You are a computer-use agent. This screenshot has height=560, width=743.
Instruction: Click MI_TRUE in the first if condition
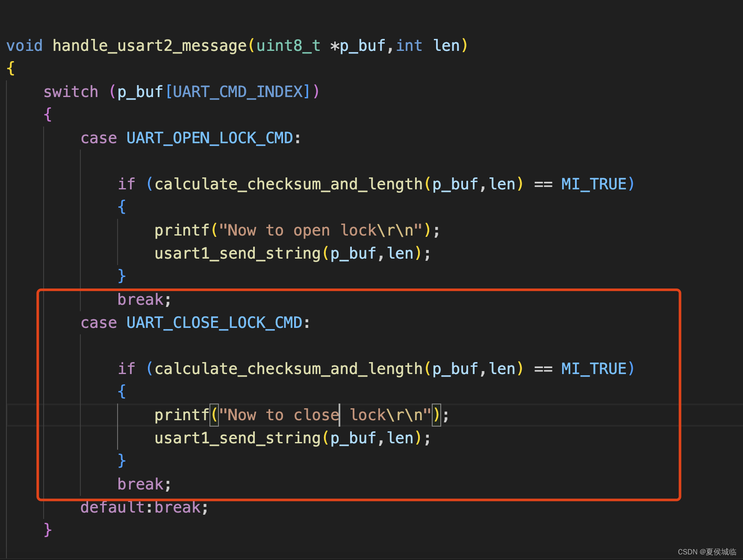coord(594,184)
